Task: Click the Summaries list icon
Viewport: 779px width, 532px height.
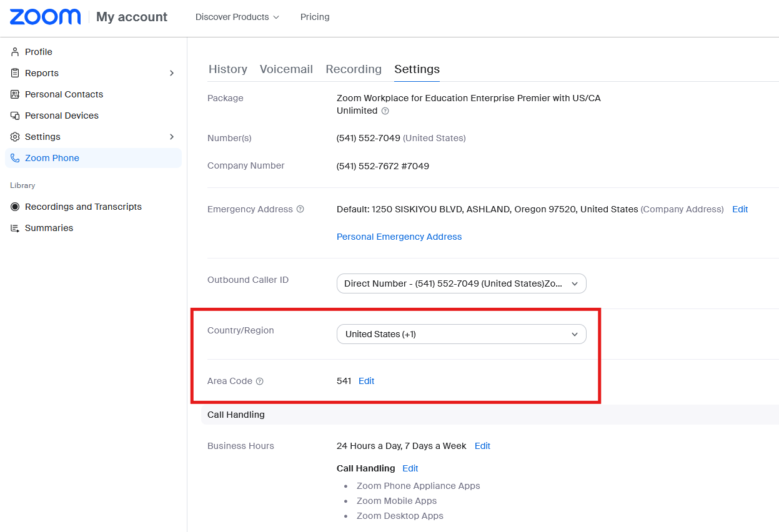Action: pyautogui.click(x=15, y=228)
